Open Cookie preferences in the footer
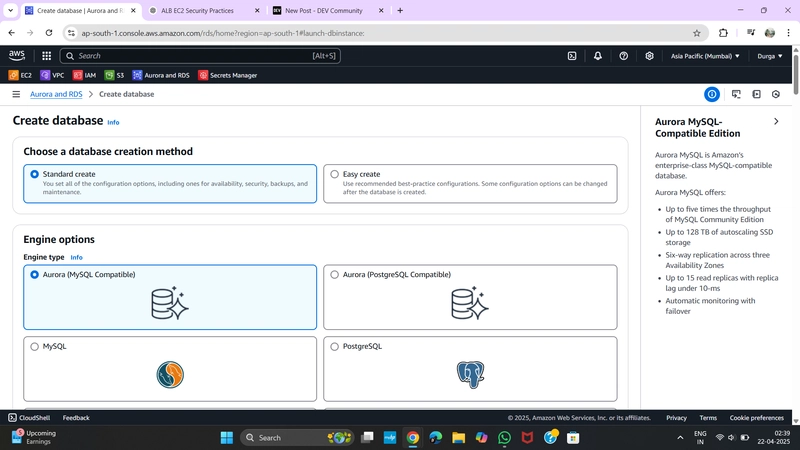 tap(756, 418)
